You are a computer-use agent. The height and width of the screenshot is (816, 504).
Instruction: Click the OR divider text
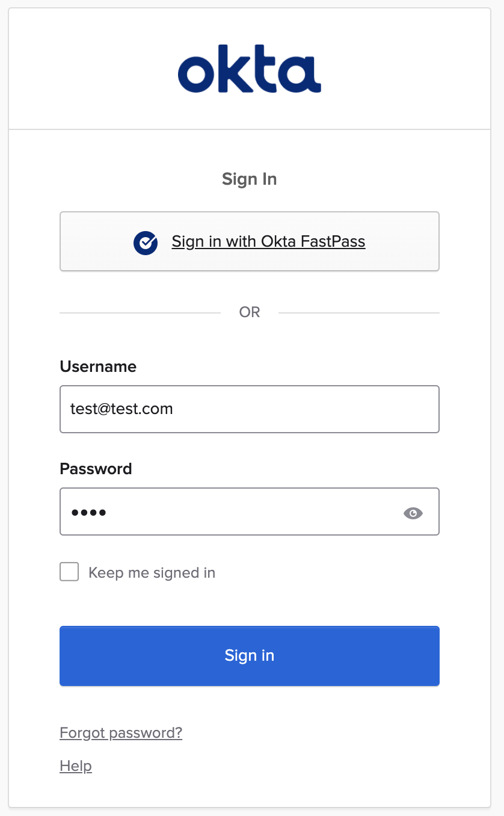click(x=250, y=312)
